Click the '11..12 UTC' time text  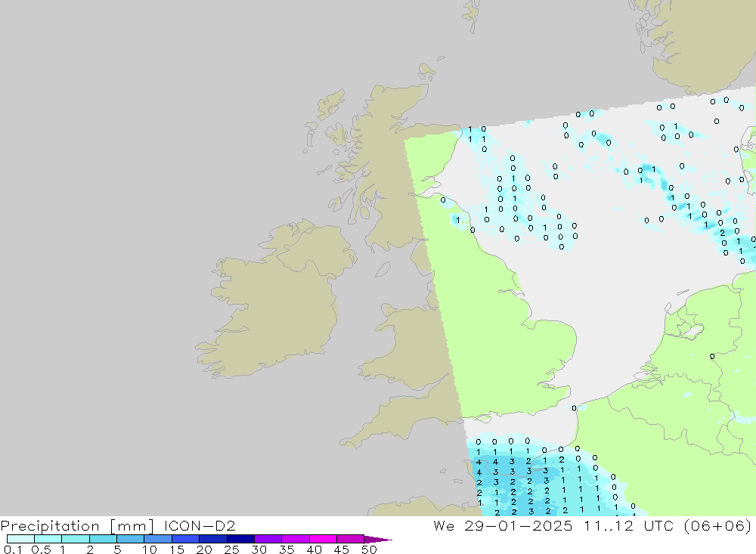click(x=628, y=525)
